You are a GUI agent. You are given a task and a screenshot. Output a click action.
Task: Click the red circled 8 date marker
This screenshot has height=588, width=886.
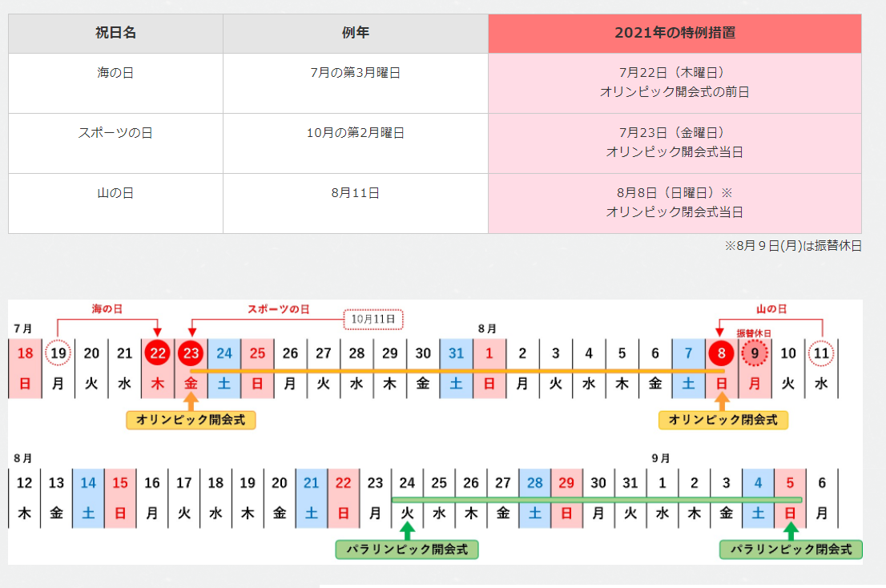click(x=721, y=353)
